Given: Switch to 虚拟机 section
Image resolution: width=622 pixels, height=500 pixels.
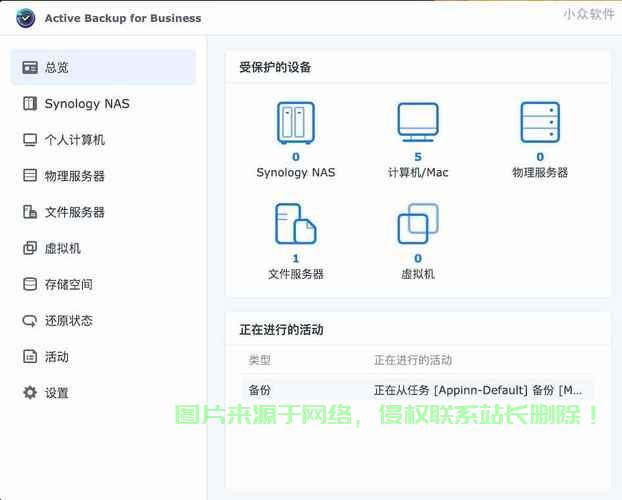Looking at the screenshot, I should pos(103,248).
